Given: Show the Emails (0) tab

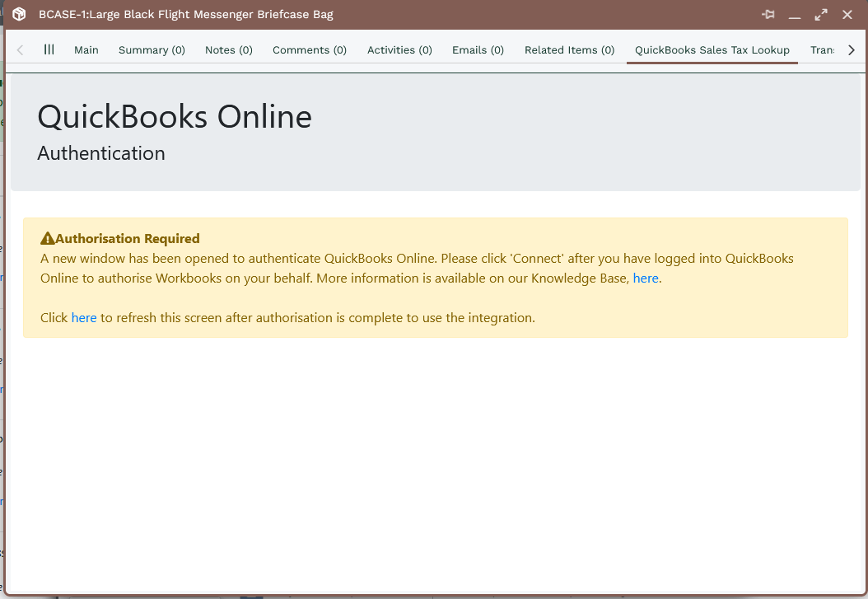Looking at the screenshot, I should [478, 50].
